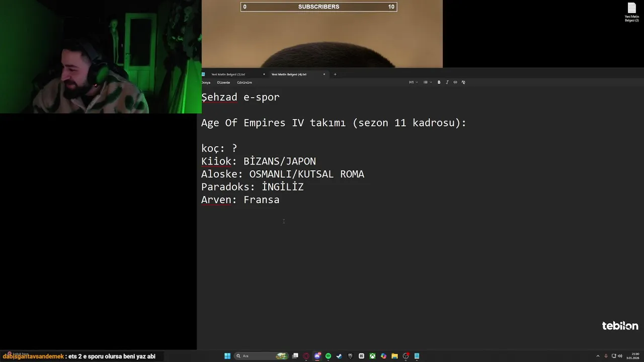This screenshot has width=644, height=362.
Task: Click the 'Kiiok: BİZANS/JAPON' line
Action: point(259,161)
